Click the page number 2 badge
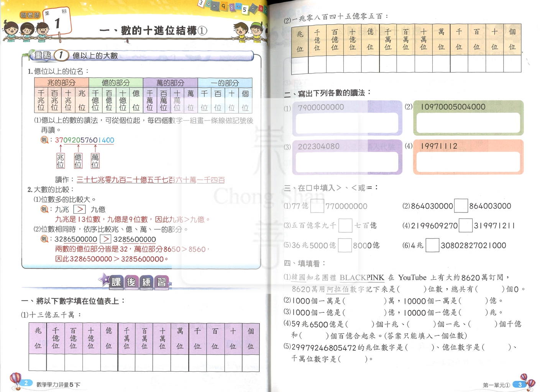The width and height of the screenshot is (540, 392). [x=26, y=383]
